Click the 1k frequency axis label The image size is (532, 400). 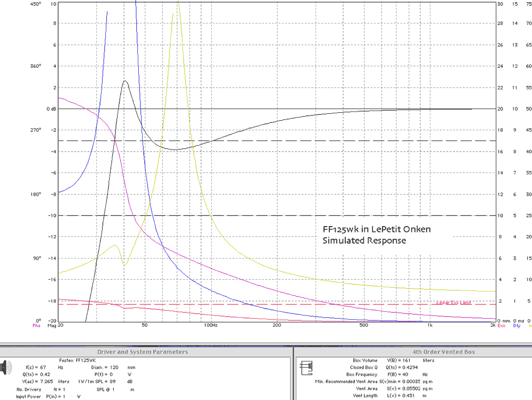[430, 325]
